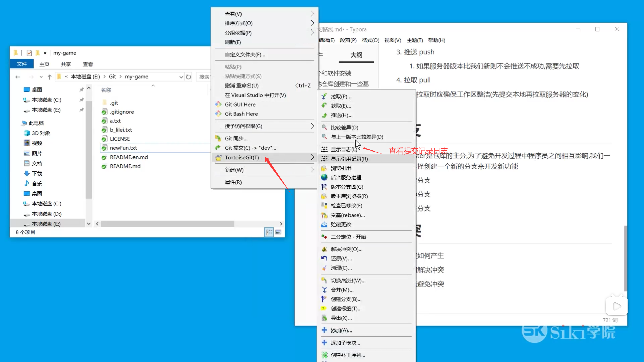
Task: Open Git Bash Here from context menu
Action: [240, 114]
